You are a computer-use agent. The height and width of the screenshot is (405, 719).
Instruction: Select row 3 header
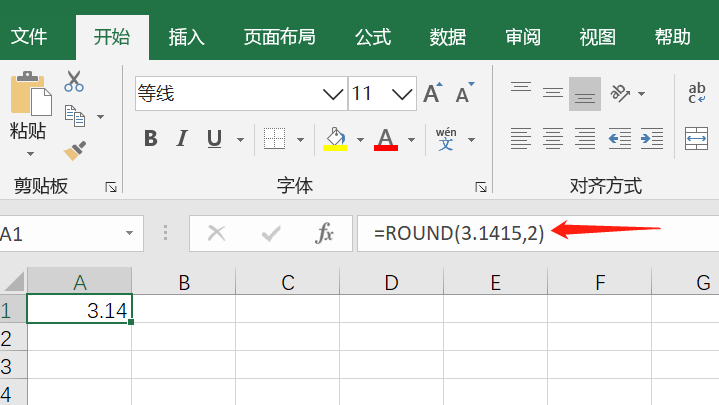click(x=13, y=365)
